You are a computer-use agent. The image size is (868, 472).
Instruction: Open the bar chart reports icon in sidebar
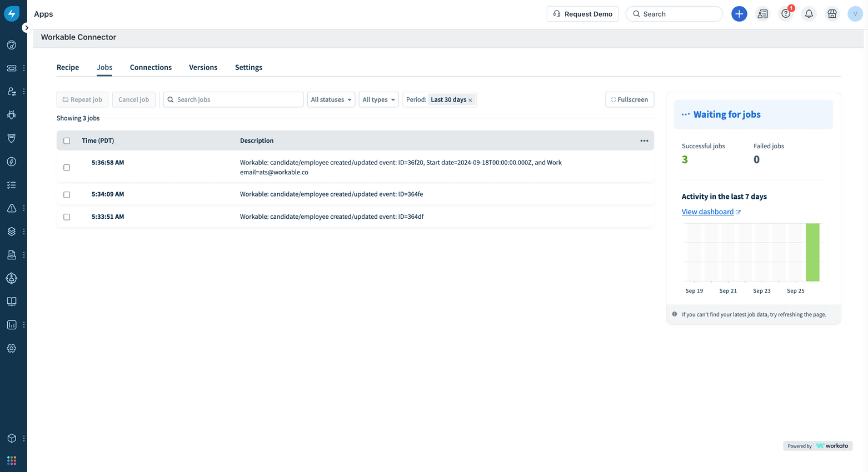point(12,325)
